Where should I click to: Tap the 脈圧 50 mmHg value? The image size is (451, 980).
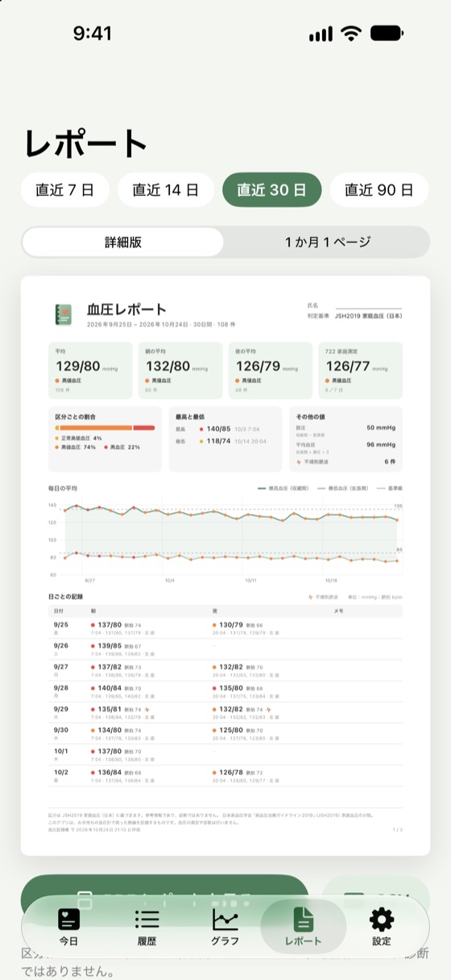381,427
